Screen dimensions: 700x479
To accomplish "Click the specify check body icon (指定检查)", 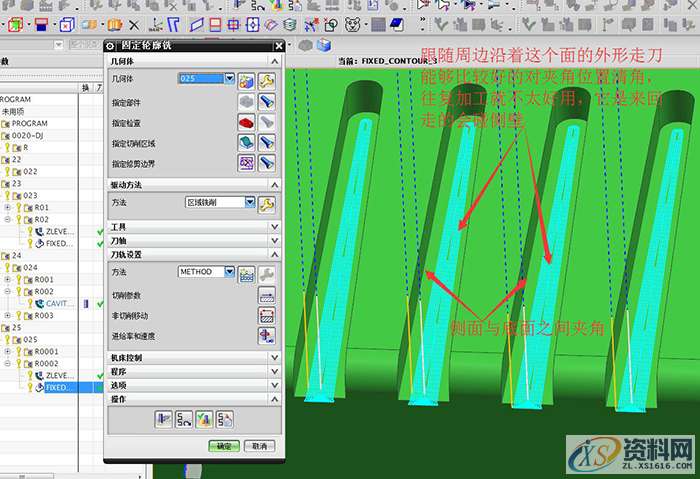I will coord(246,121).
